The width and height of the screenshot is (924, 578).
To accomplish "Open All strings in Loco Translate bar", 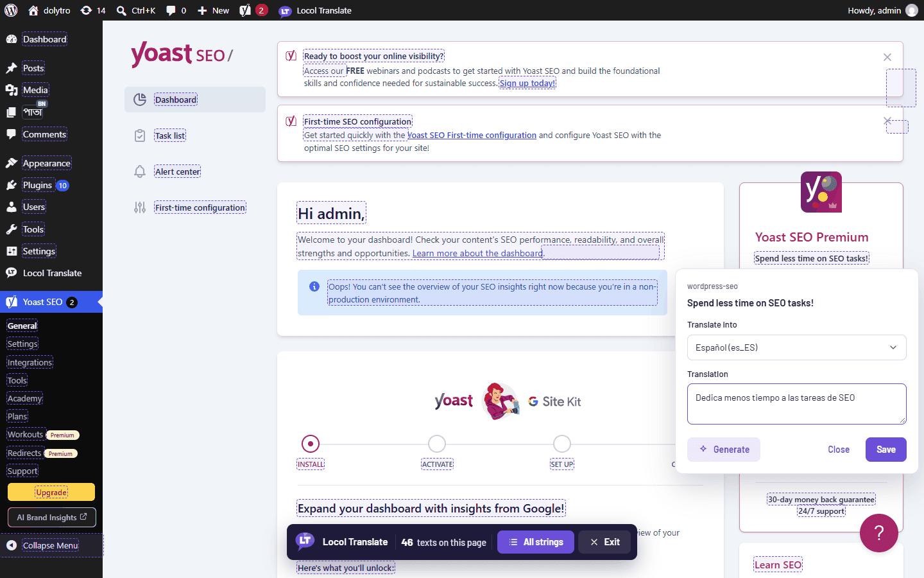I will (536, 542).
